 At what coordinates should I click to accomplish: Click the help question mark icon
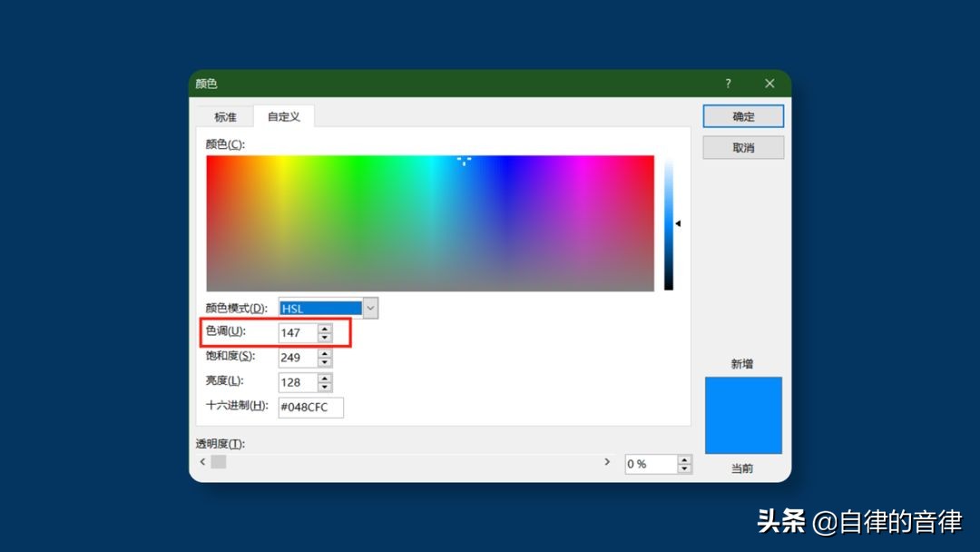(728, 84)
